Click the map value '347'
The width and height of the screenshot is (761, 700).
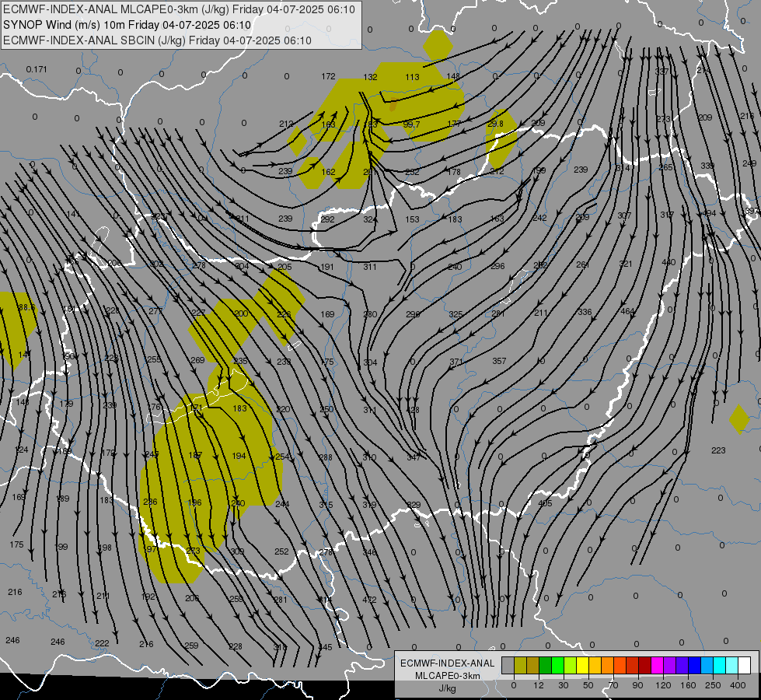[x=414, y=457]
